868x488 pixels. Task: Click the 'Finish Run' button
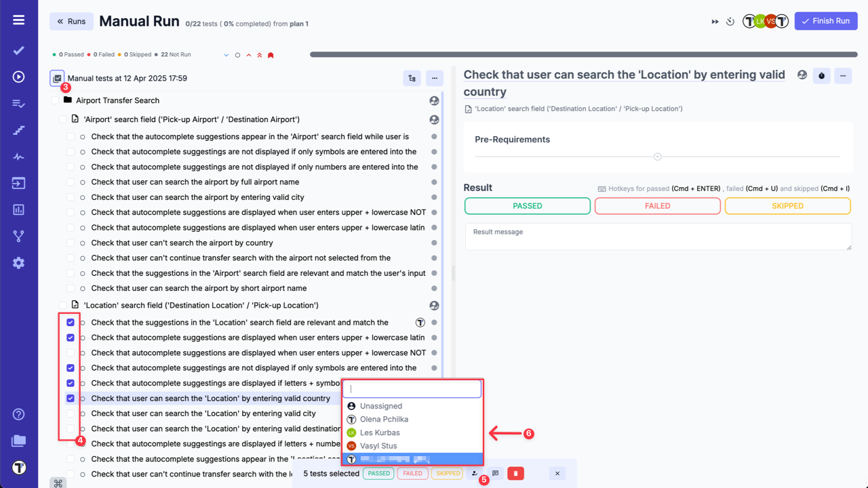(826, 21)
